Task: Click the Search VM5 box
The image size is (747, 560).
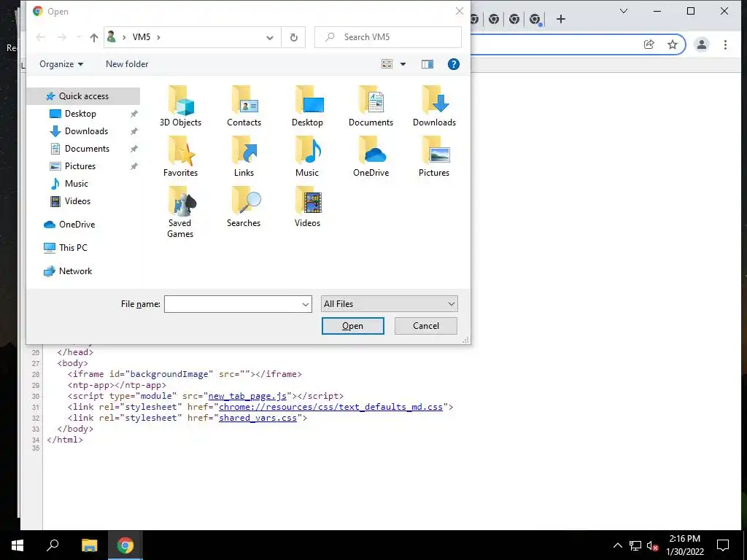Action: pyautogui.click(x=388, y=37)
